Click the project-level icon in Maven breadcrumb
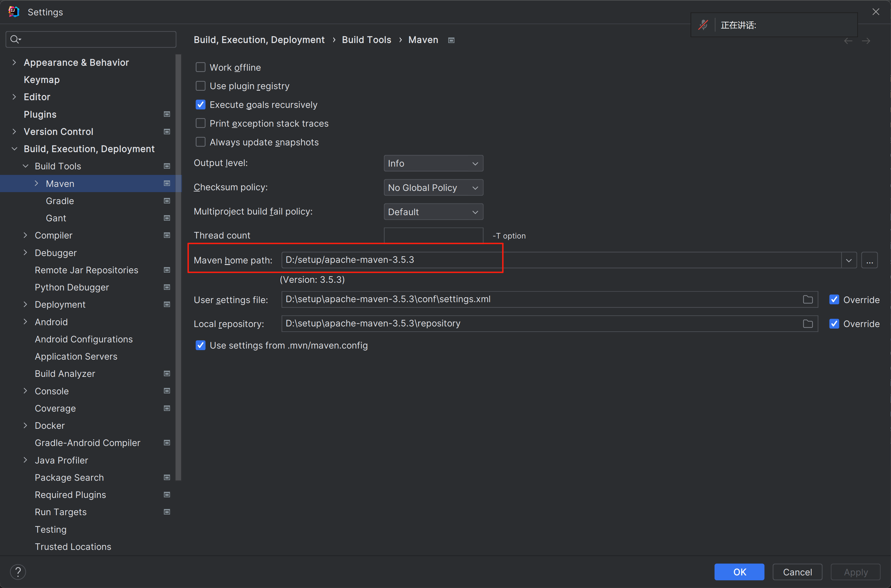 [x=451, y=40]
